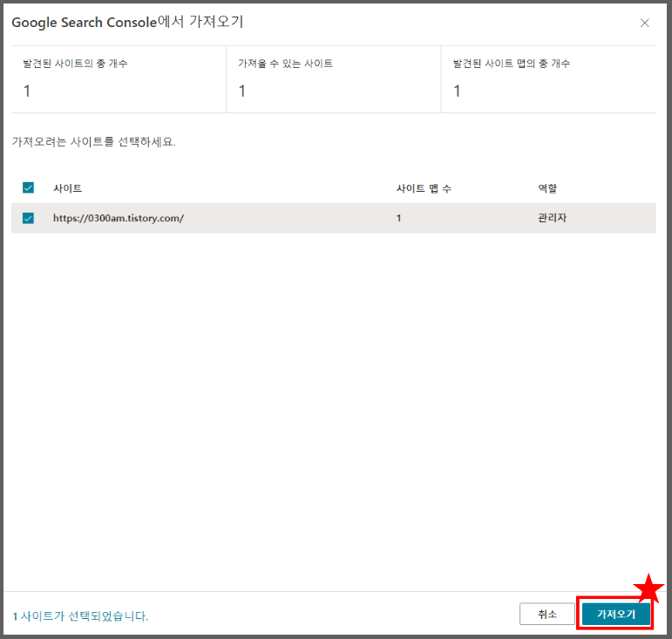Click the 가져올 수 있는 사이트 label

(x=285, y=64)
